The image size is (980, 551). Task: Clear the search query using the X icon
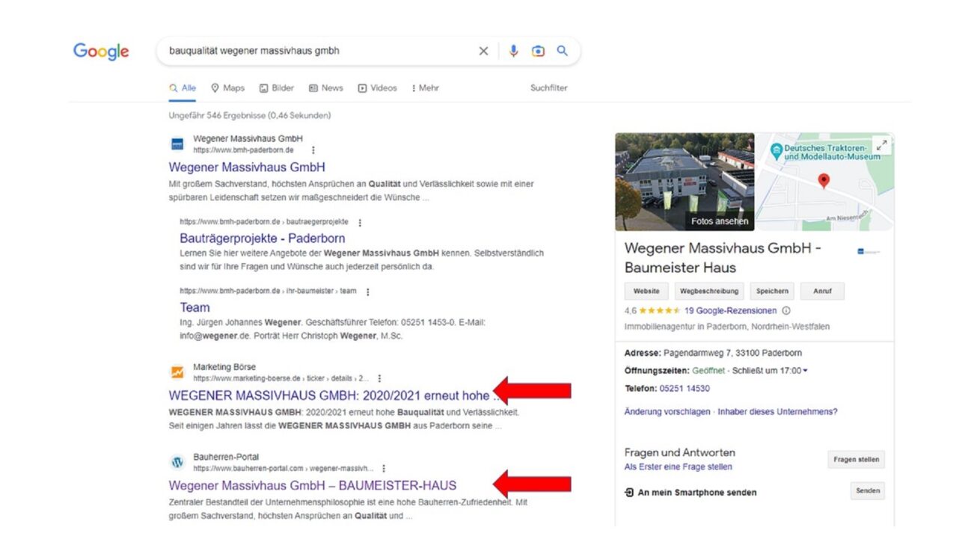483,51
